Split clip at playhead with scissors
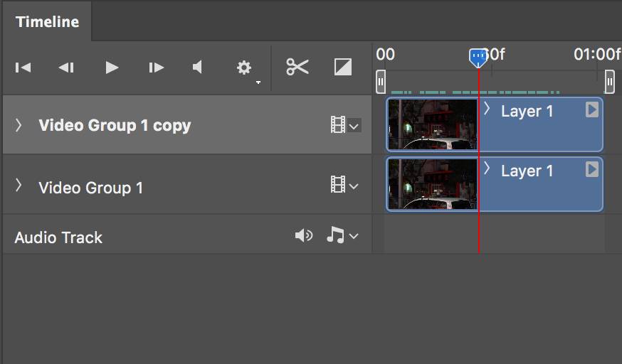Viewport: 622px width, 364px height. tap(297, 67)
